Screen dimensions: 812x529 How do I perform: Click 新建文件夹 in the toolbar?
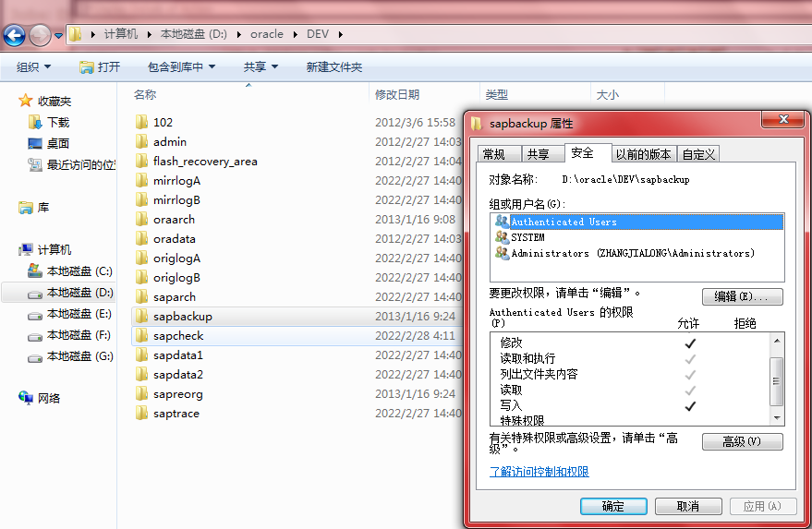[334, 66]
